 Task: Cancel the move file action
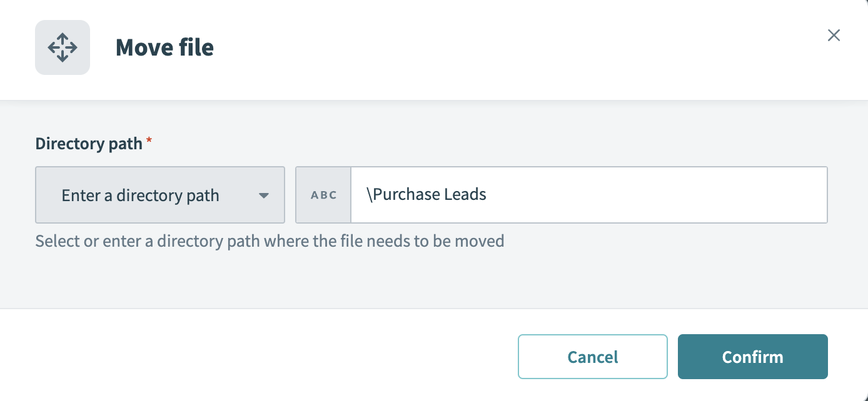[592, 357]
